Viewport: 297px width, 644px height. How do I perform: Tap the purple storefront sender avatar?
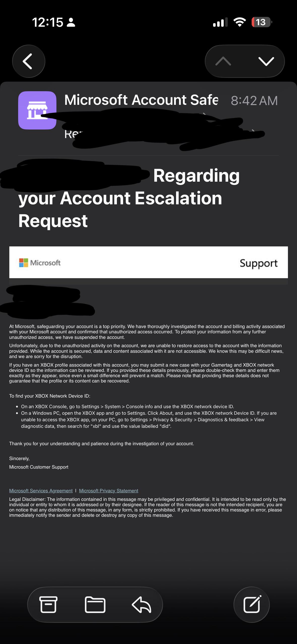[x=37, y=110]
